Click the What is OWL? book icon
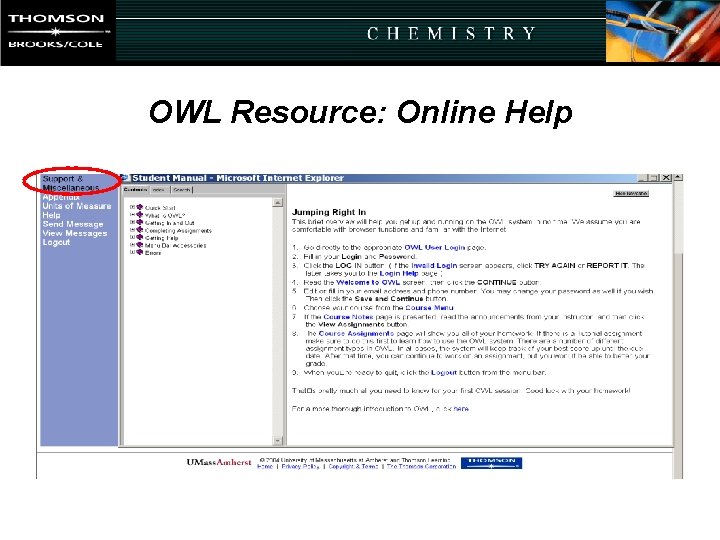 pyautogui.click(x=140, y=214)
